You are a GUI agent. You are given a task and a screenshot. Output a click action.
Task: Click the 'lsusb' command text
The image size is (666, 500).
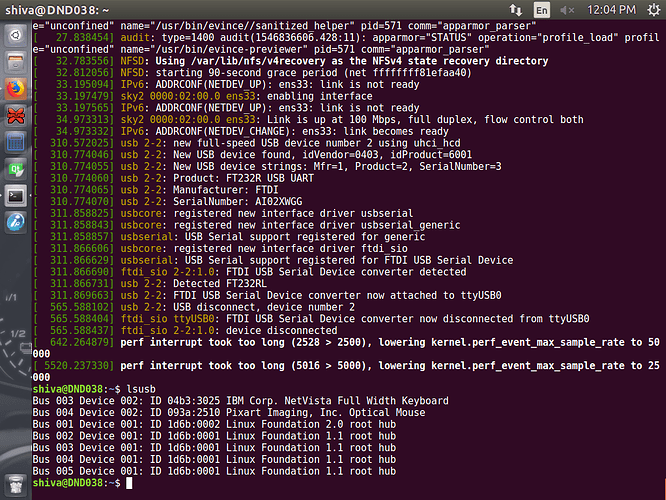141,389
